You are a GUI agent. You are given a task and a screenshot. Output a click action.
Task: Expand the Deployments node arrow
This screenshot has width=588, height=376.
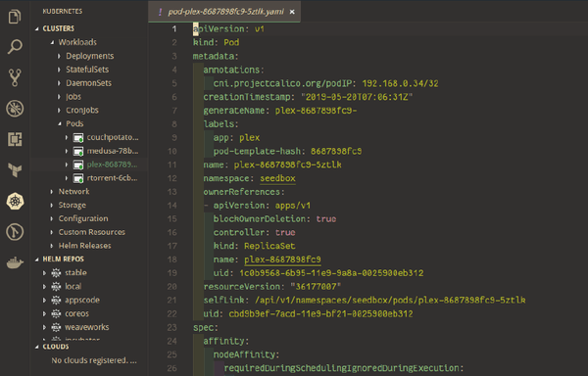coord(59,56)
